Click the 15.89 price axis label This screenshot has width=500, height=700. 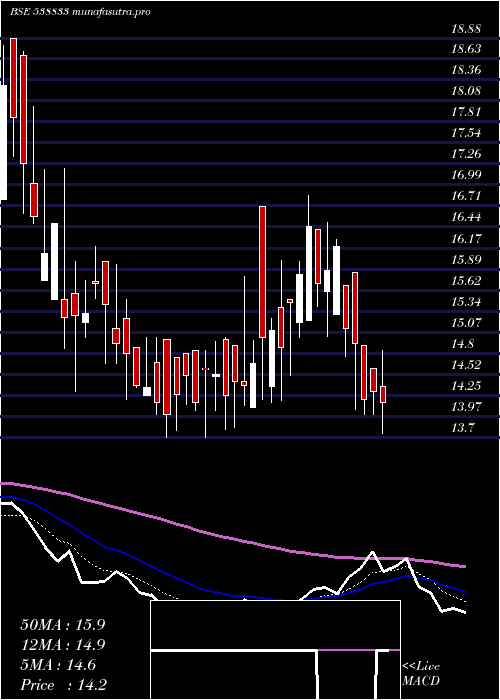tap(466, 260)
